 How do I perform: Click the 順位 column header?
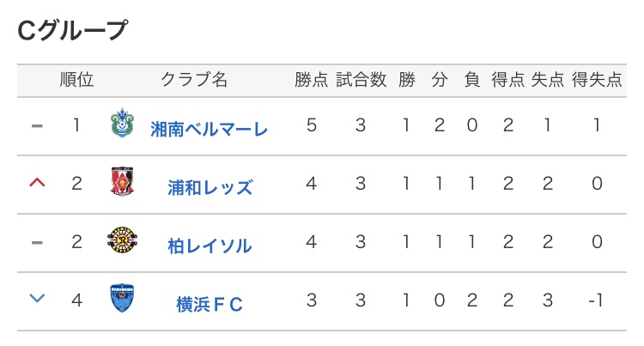pos(76,81)
